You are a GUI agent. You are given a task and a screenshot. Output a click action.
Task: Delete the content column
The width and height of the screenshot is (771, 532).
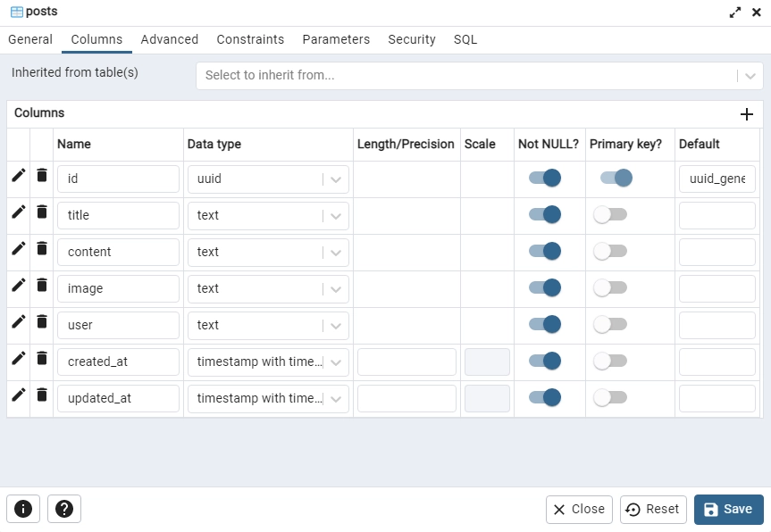pyautogui.click(x=42, y=248)
